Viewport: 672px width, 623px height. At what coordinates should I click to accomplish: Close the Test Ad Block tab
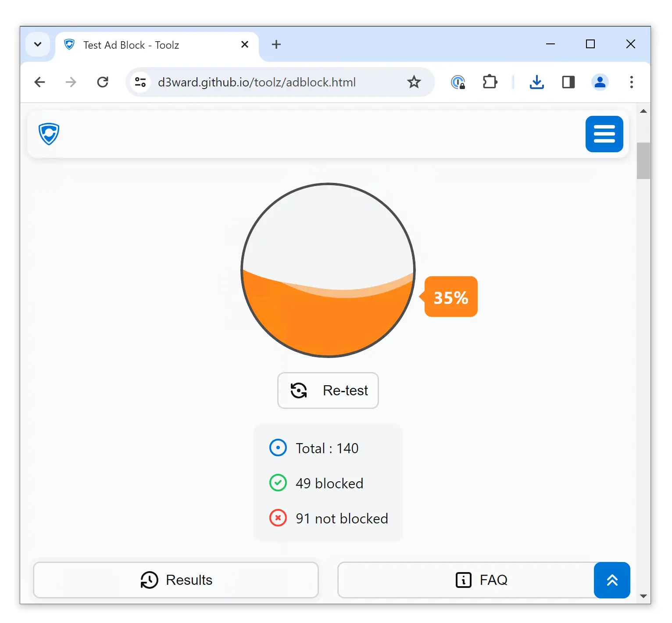(x=245, y=44)
